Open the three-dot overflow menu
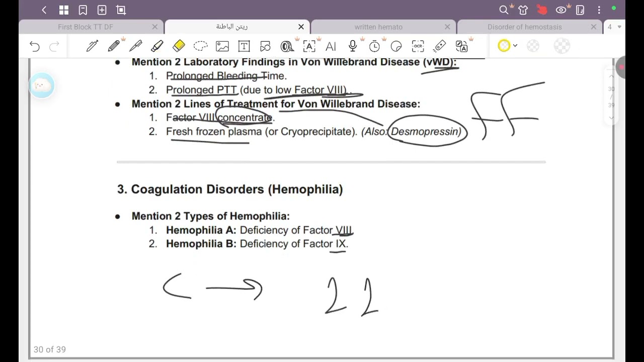This screenshot has width=644, height=362. (599, 10)
